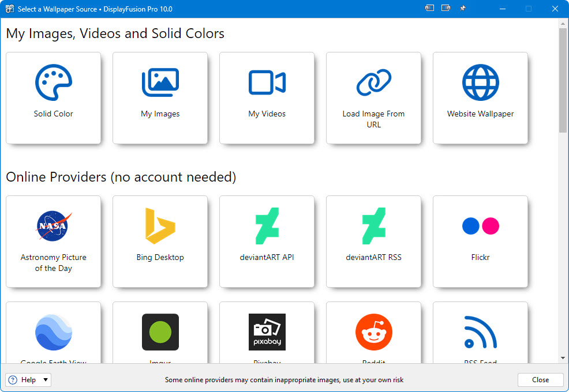Expand the Help dropdown menu
This screenshot has height=392, width=569.
(46, 380)
